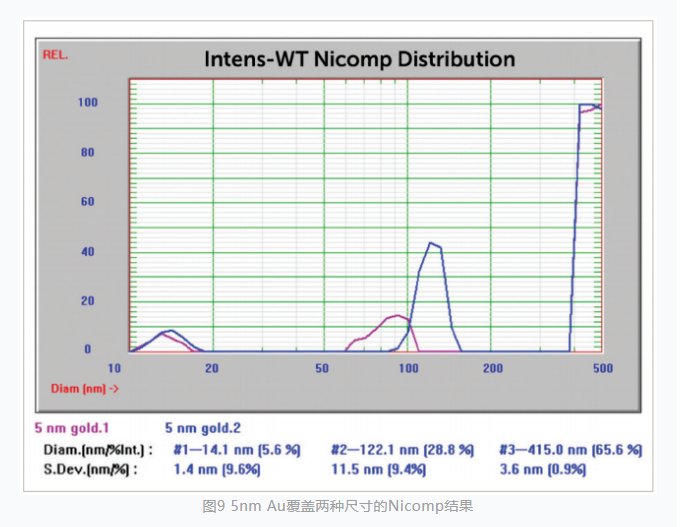Screen dimensions: 680x527
Task: Click the 200 tick label on the X axis
Action: tap(492, 368)
